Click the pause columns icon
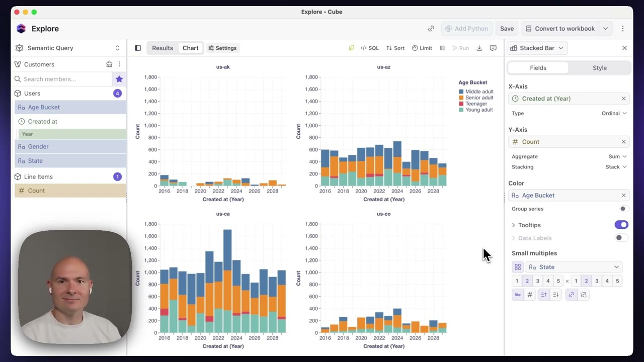Viewport: 644px width, 362px height. [x=442, y=48]
